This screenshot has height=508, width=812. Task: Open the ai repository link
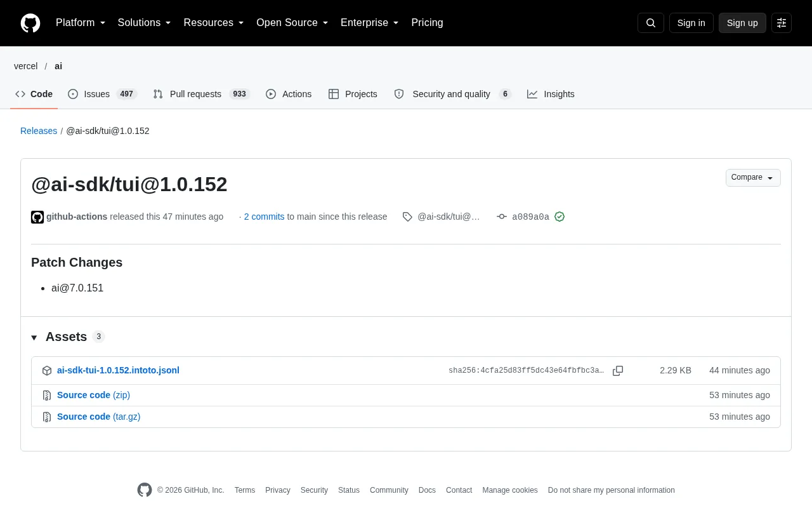pyautogui.click(x=58, y=66)
